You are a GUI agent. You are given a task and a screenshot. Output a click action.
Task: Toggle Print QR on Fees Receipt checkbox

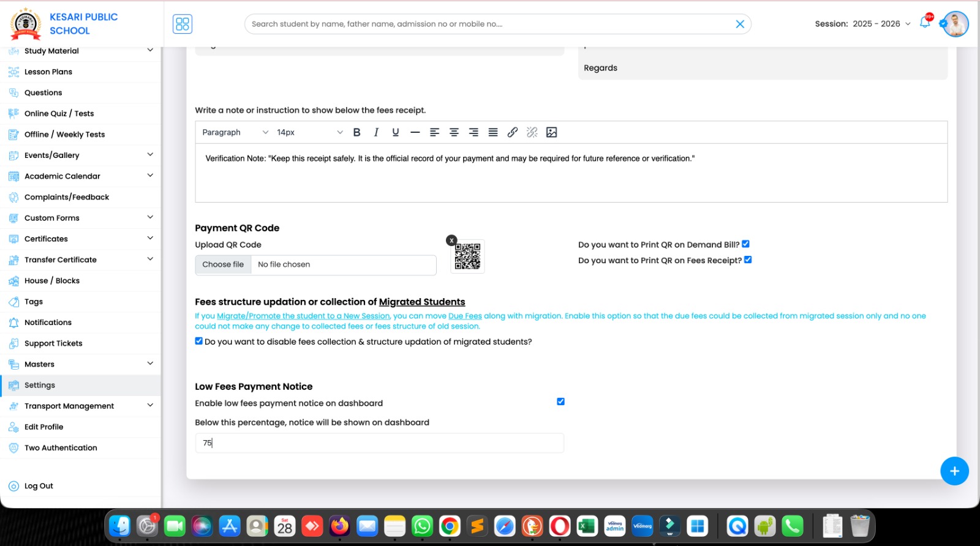pos(748,260)
